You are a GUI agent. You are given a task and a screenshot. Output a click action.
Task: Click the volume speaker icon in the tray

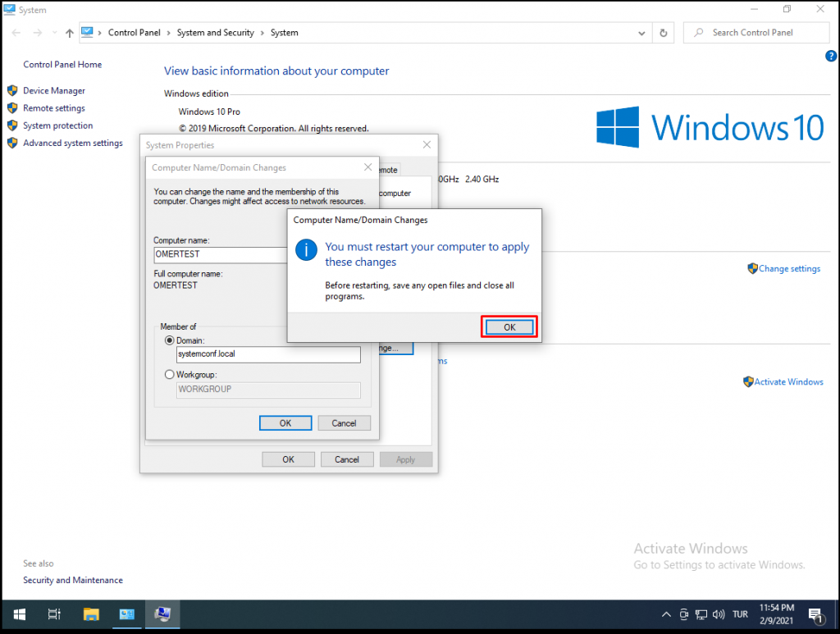tap(718, 613)
